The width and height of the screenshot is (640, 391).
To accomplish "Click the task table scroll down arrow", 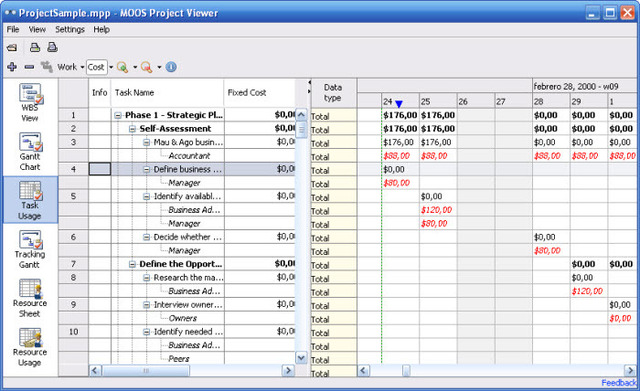I will pyautogui.click(x=301, y=358).
